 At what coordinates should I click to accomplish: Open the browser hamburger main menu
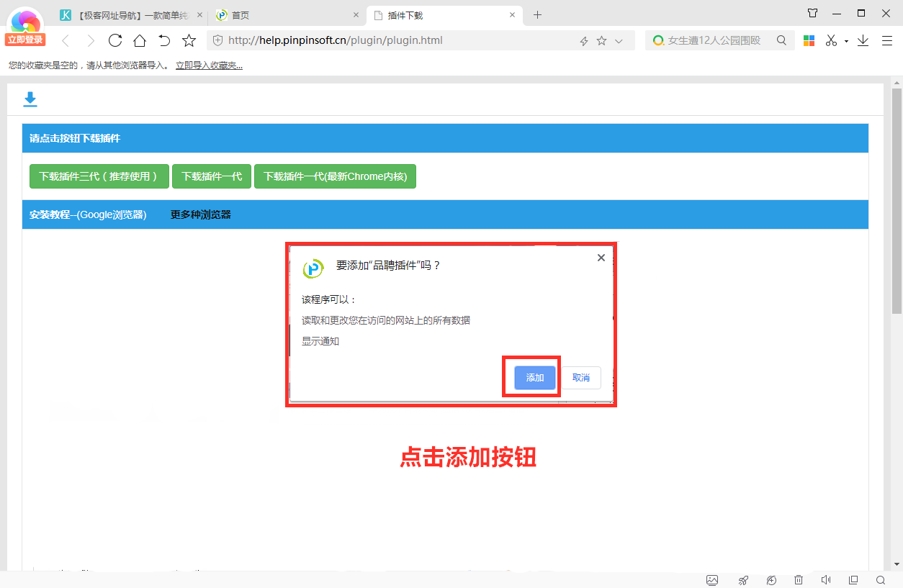click(x=887, y=40)
